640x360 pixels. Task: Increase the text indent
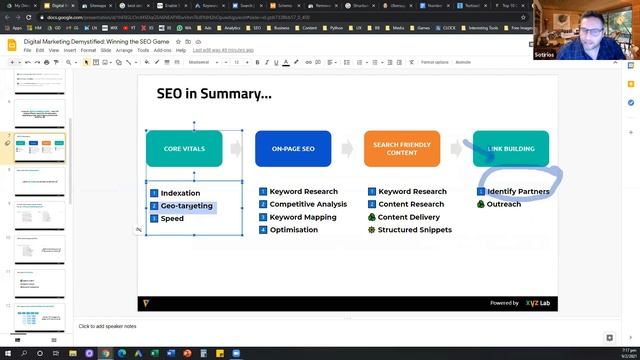(x=399, y=62)
